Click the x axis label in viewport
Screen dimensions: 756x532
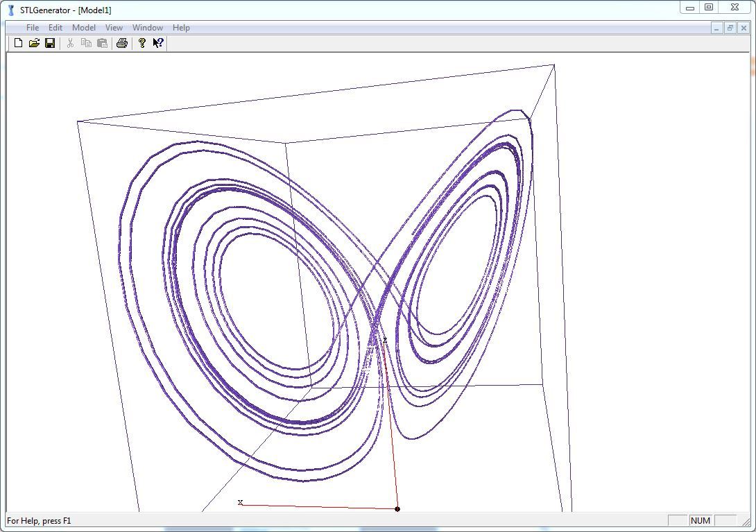(x=240, y=502)
